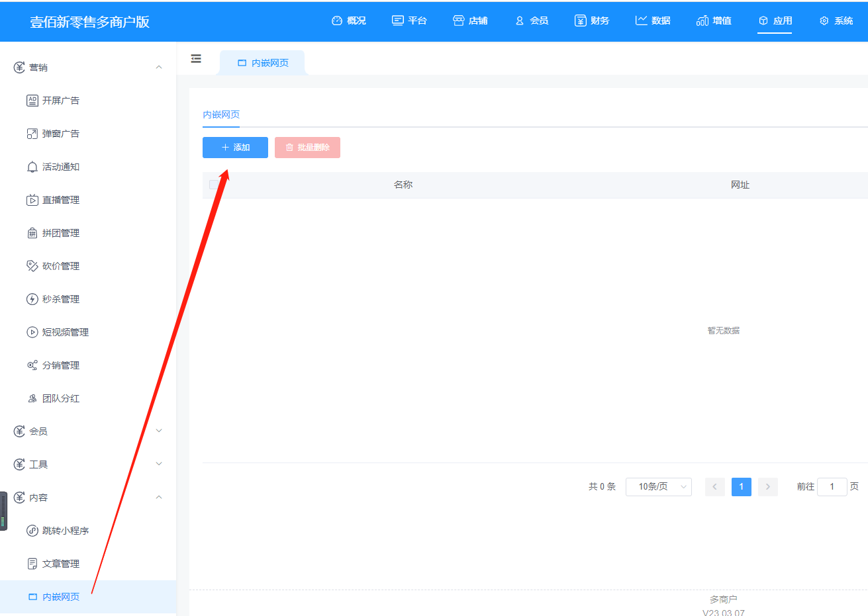Viewport: 868px width, 616px height.
Task: Click the 内嵌网页 window icon in the sidebar
Action: pyautogui.click(x=32, y=597)
